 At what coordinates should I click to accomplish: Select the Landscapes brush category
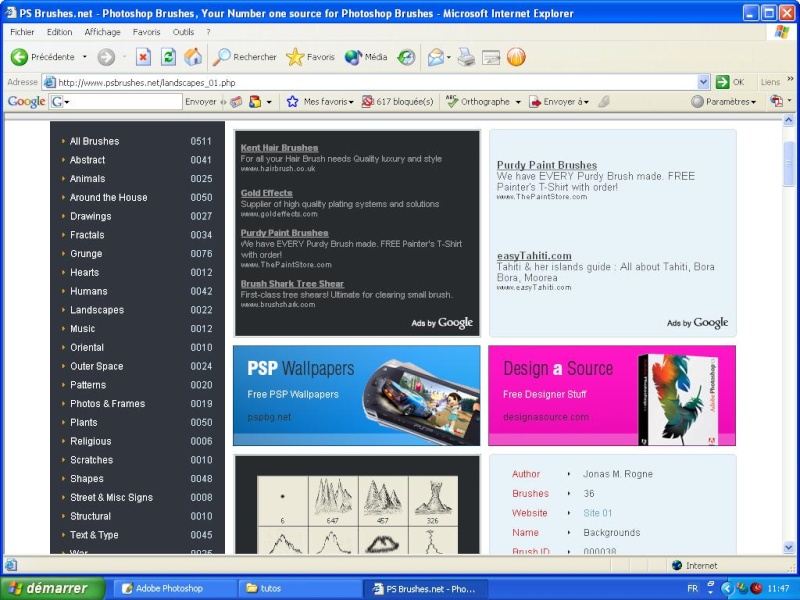click(x=97, y=310)
